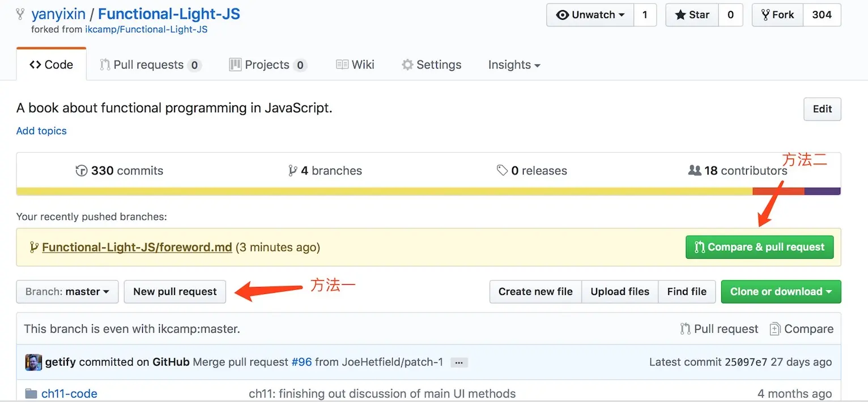Viewport: 868px width, 402px height.
Task: Open the Branch: master dropdown
Action: (x=67, y=292)
